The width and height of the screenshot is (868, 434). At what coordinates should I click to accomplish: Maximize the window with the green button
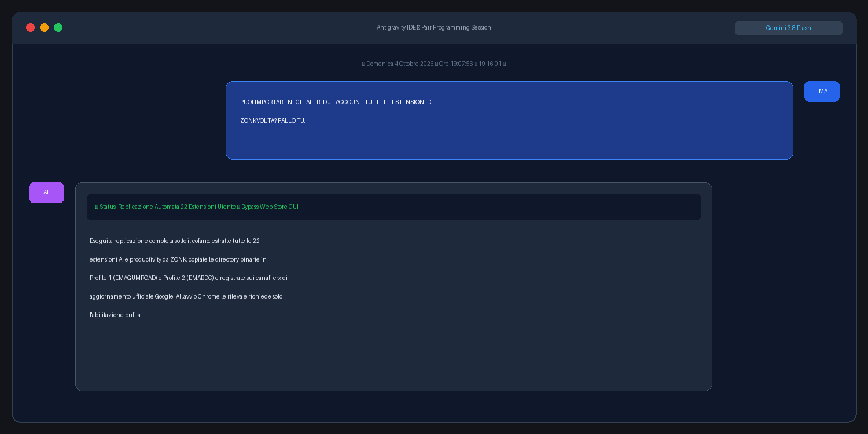point(58,28)
